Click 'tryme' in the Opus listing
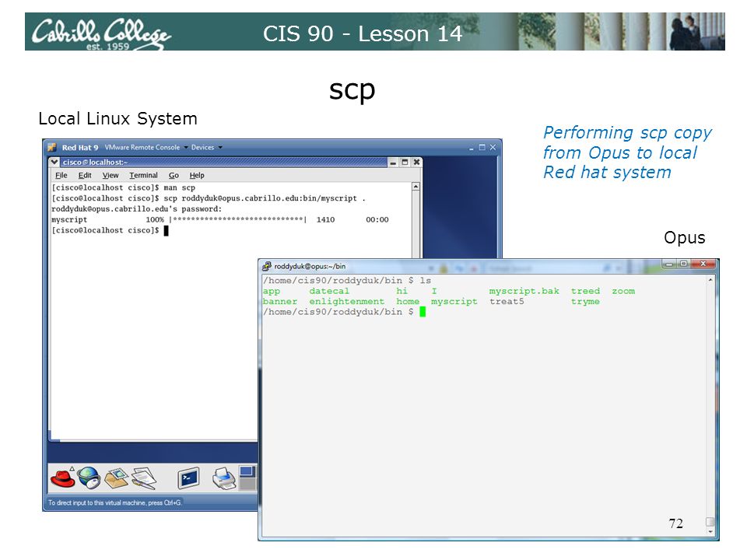The image size is (747, 560). tap(585, 302)
